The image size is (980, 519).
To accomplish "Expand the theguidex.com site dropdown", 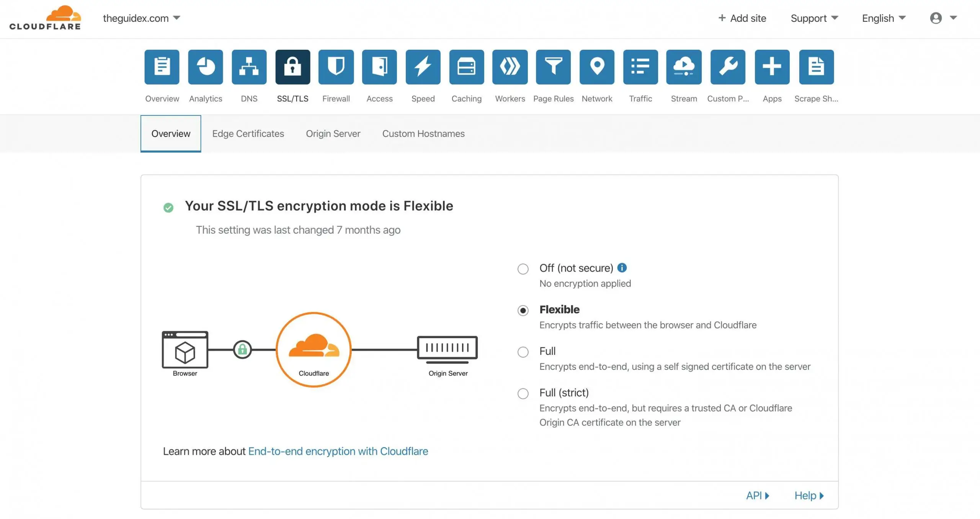I will coord(142,18).
